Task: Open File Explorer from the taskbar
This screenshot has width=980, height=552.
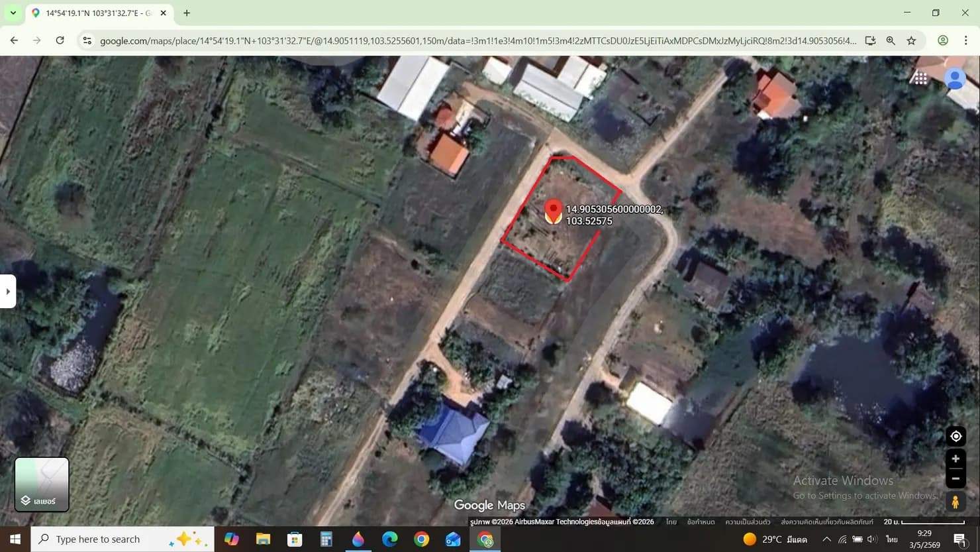Action: pos(263,539)
